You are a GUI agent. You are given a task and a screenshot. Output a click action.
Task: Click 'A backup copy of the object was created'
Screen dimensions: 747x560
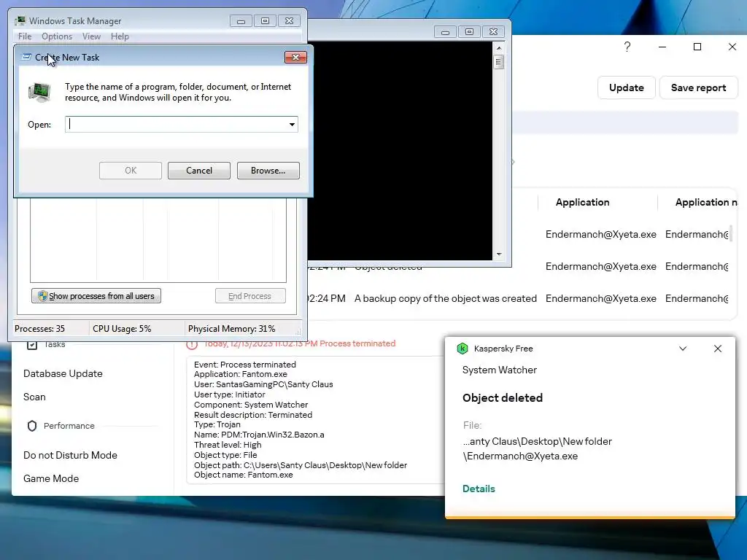coord(446,298)
